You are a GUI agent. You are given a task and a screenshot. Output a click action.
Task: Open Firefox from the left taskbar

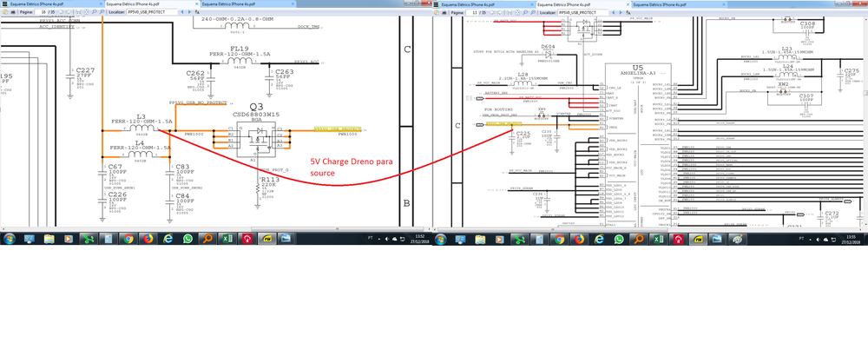(x=148, y=238)
